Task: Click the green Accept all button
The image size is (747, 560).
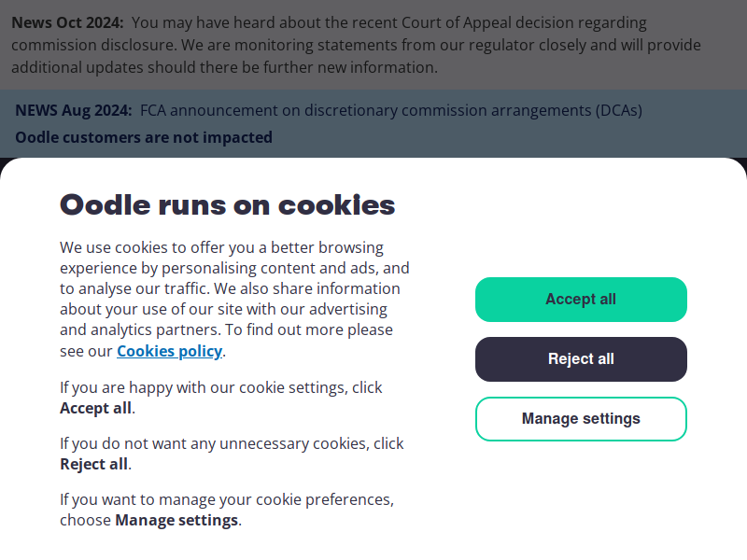Action: 581,300
